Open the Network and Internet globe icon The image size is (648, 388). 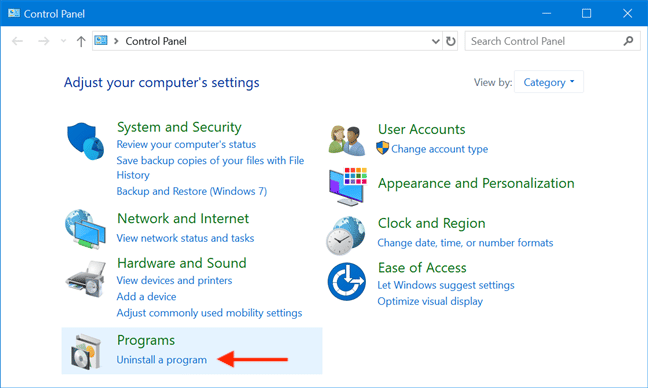85,229
